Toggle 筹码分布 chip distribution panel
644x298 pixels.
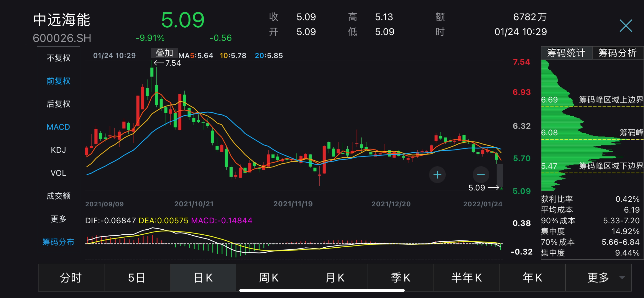pos(58,242)
